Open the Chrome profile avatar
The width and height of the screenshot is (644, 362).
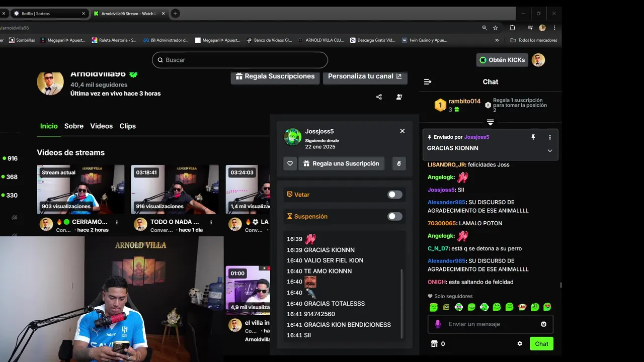tap(542, 28)
